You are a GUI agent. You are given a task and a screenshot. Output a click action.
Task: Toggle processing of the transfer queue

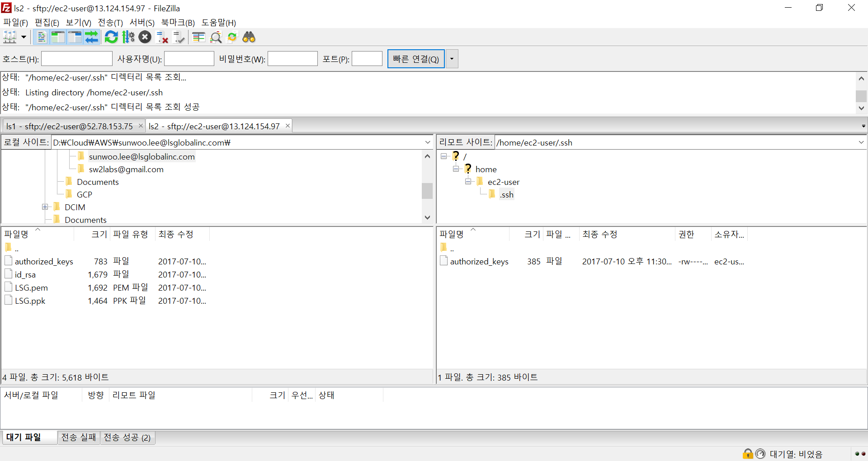[x=128, y=37]
